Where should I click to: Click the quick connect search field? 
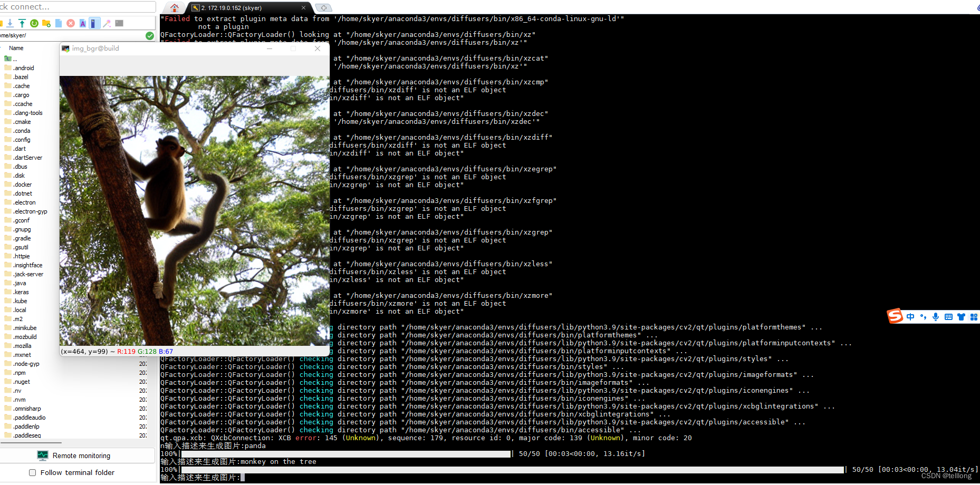click(x=76, y=6)
